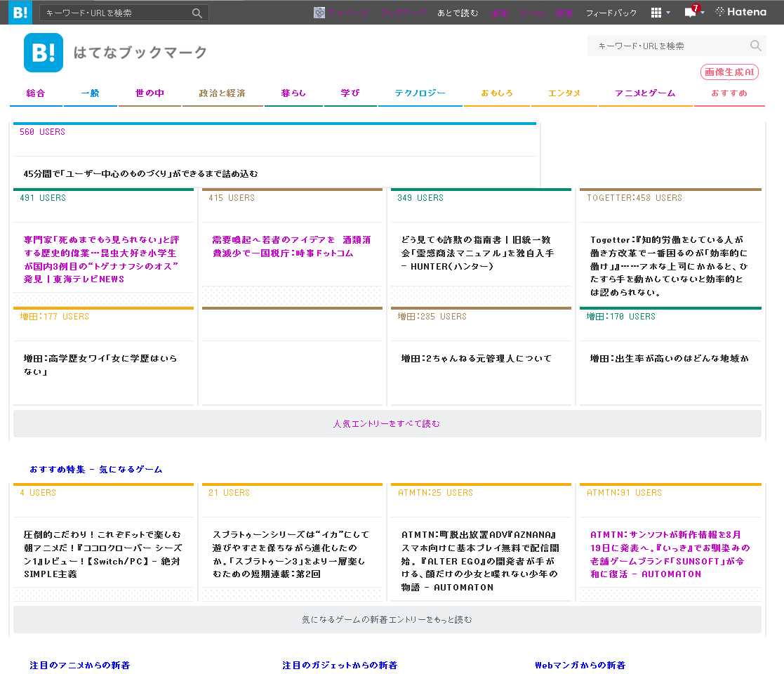Screen dimensions: 784x674
Task: Focus the header キーワード・URLを検索 input field
Action: (667, 46)
